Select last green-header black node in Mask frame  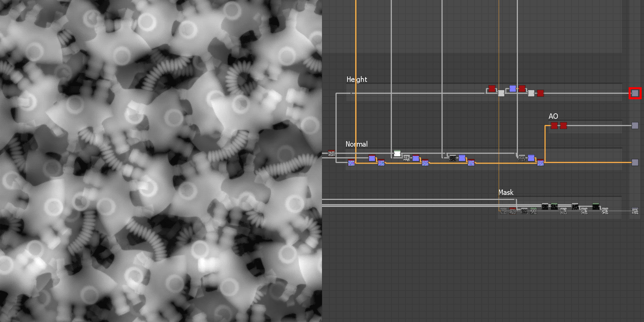click(596, 206)
